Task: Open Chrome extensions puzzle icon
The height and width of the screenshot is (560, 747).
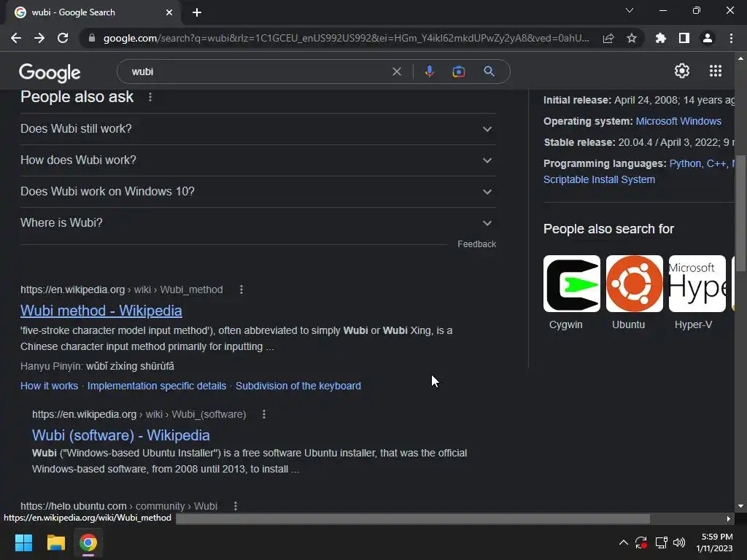Action: point(661,38)
